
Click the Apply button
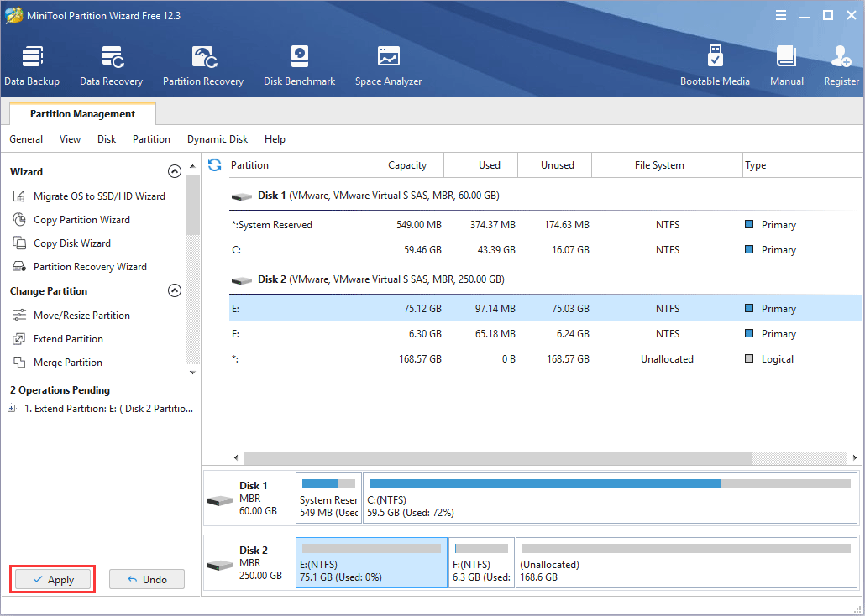52,579
